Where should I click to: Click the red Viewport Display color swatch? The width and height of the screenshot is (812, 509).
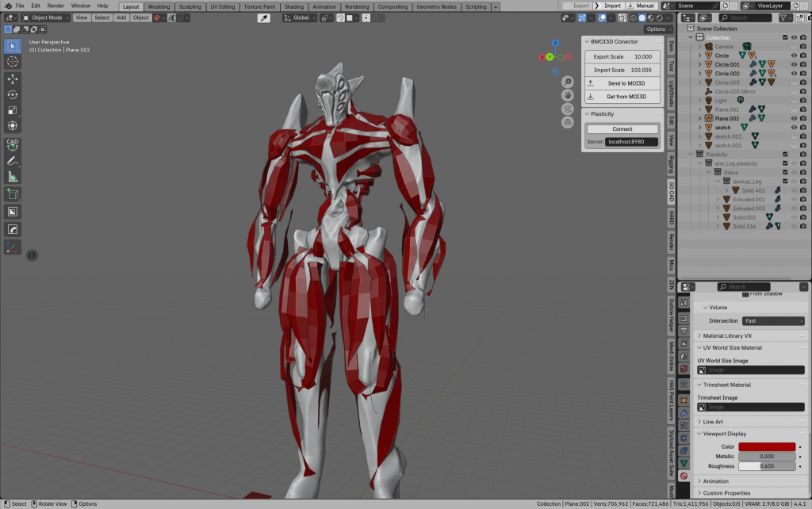[x=767, y=447]
